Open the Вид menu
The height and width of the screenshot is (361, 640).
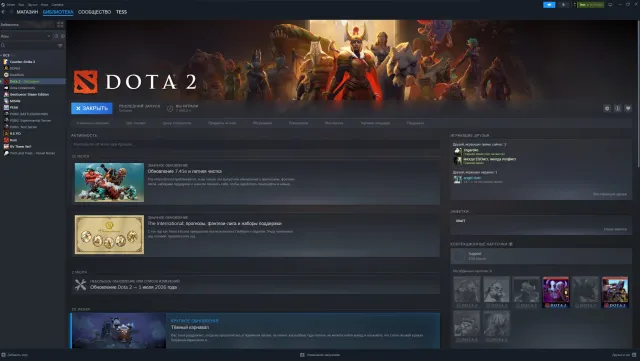coord(21,4)
